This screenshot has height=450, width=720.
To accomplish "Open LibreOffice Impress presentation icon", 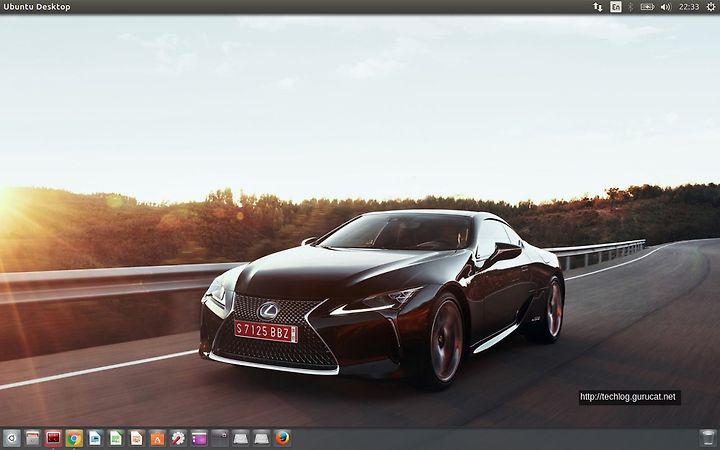I will tap(136, 438).
